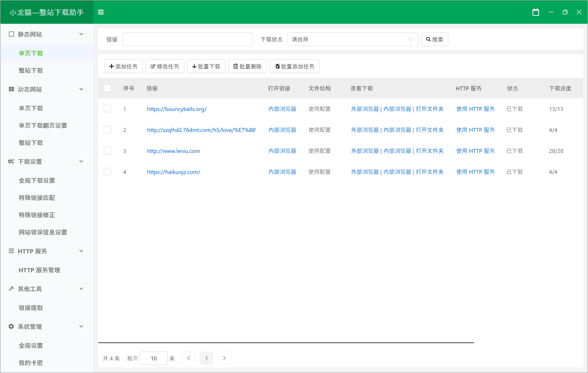Open the http://www.leniu.com link
588x373 pixels.
click(173, 151)
